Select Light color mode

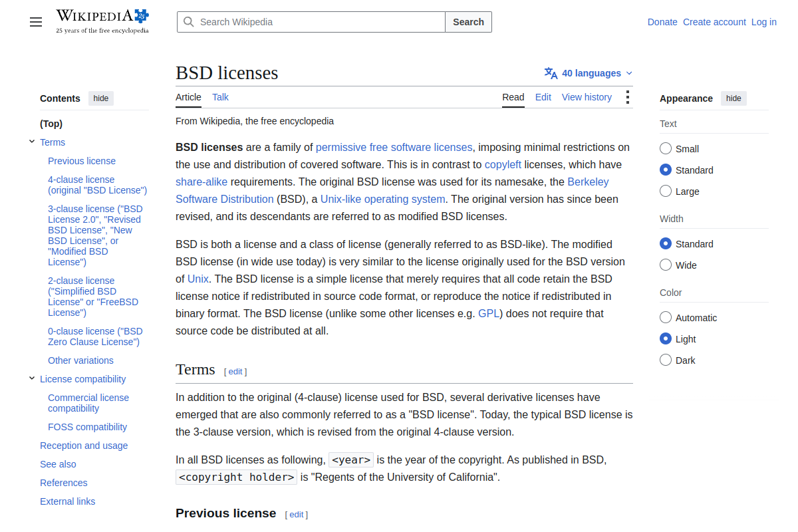coord(666,339)
